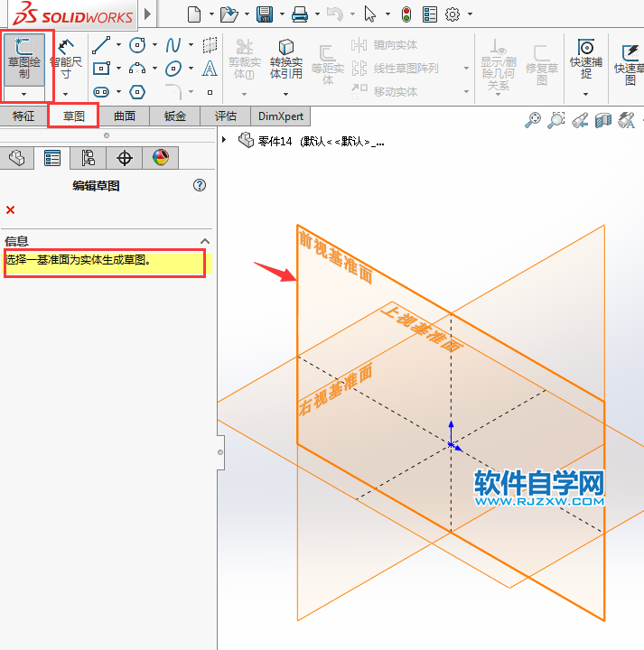644x650 pixels.
Task: Open the Line tool dropdown arrow
Action: (x=118, y=45)
